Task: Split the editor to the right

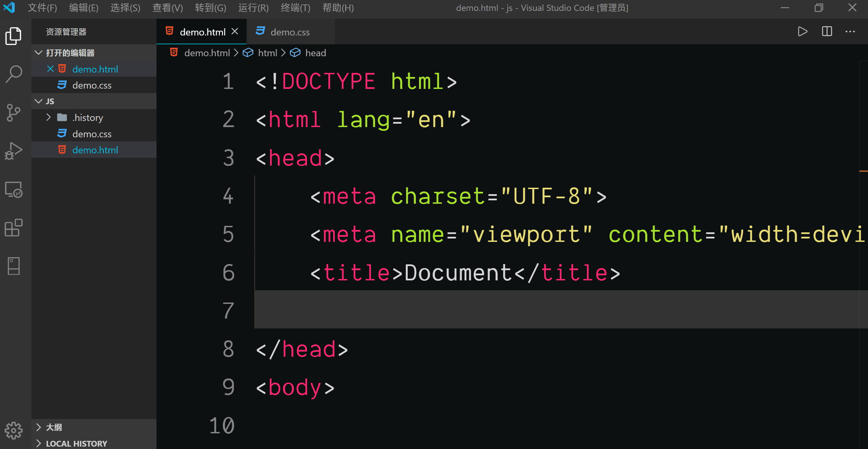Action: pyautogui.click(x=827, y=32)
